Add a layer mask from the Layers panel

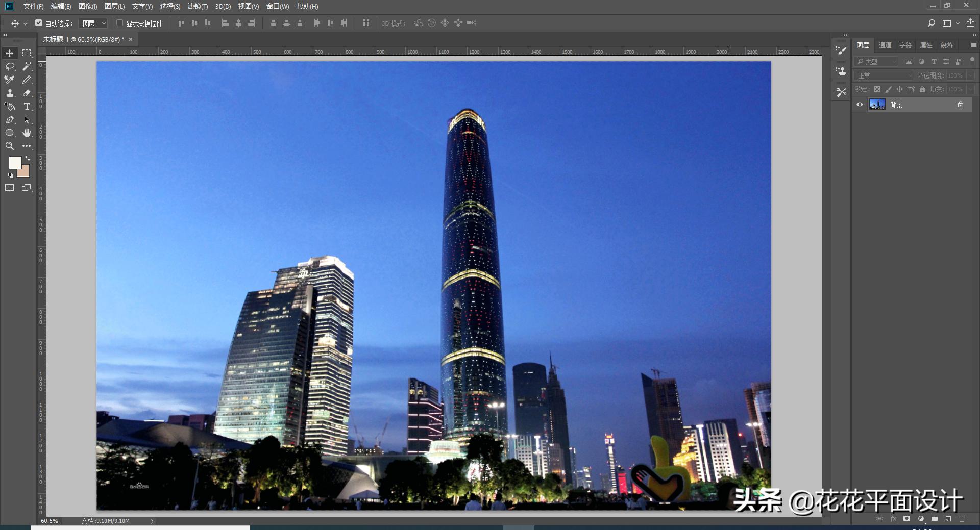[907, 519]
